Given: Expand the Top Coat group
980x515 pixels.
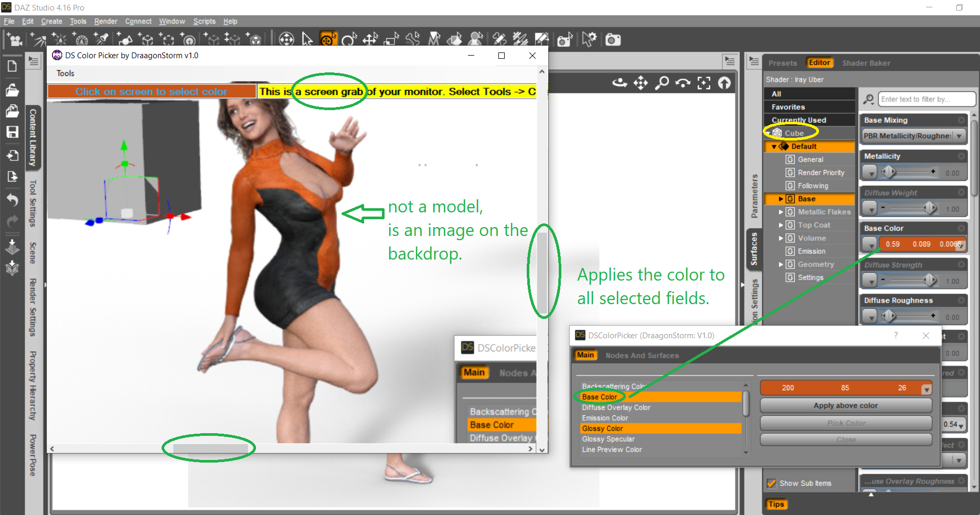Looking at the screenshot, I should pos(781,226).
